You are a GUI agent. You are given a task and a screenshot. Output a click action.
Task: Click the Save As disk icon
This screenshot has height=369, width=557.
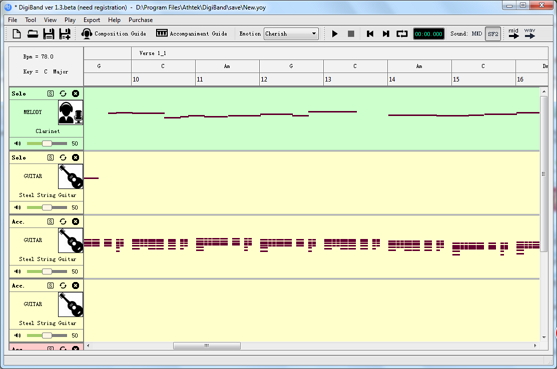click(x=65, y=34)
